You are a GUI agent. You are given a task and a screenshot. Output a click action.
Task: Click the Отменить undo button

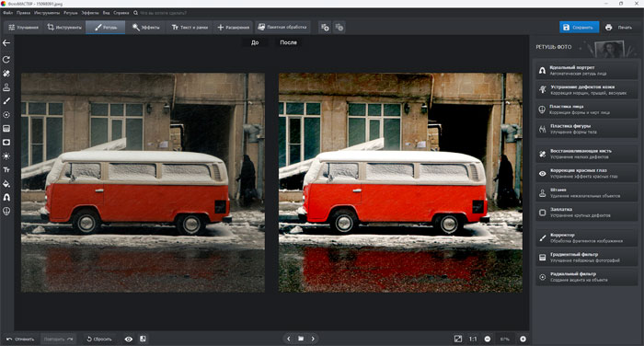click(20, 339)
